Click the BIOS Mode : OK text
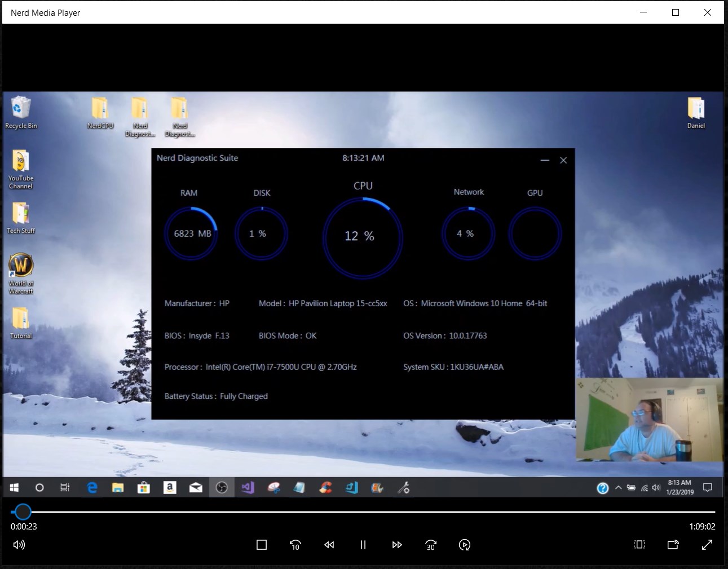 [x=288, y=336]
